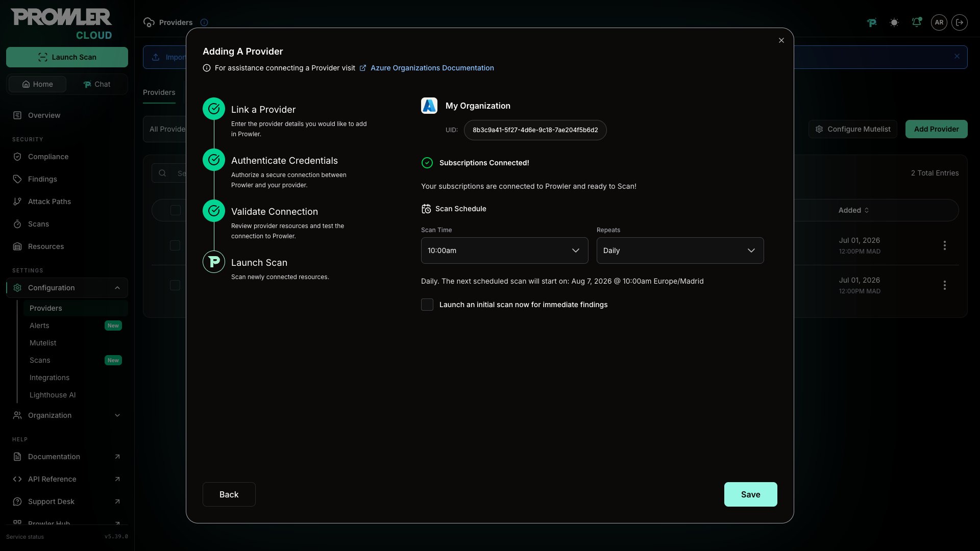Click Add Provider button
980x551 pixels.
click(x=936, y=129)
